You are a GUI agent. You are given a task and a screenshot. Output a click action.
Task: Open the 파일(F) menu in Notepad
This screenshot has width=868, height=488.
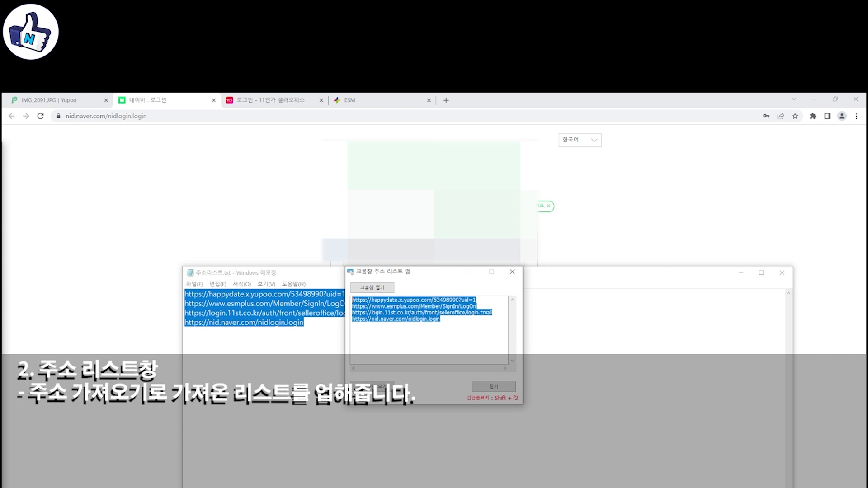[194, 284]
